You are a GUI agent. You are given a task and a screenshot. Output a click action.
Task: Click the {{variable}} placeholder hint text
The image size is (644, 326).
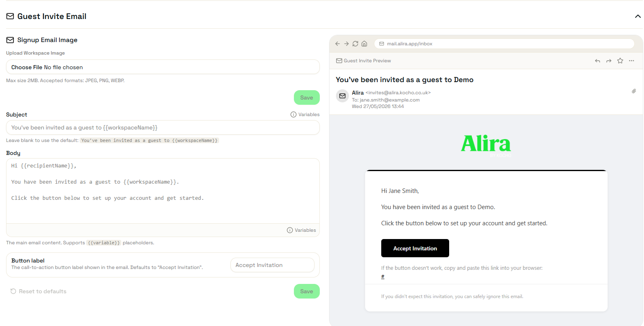(104, 243)
